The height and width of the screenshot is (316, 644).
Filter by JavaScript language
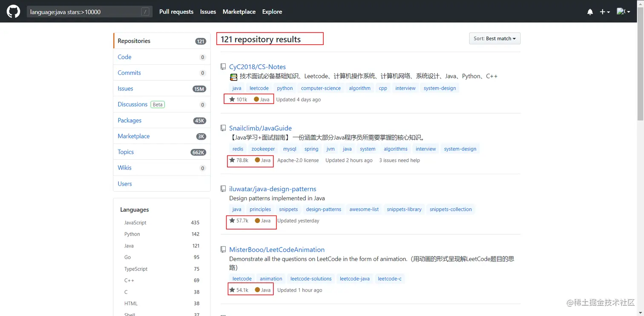162,223
